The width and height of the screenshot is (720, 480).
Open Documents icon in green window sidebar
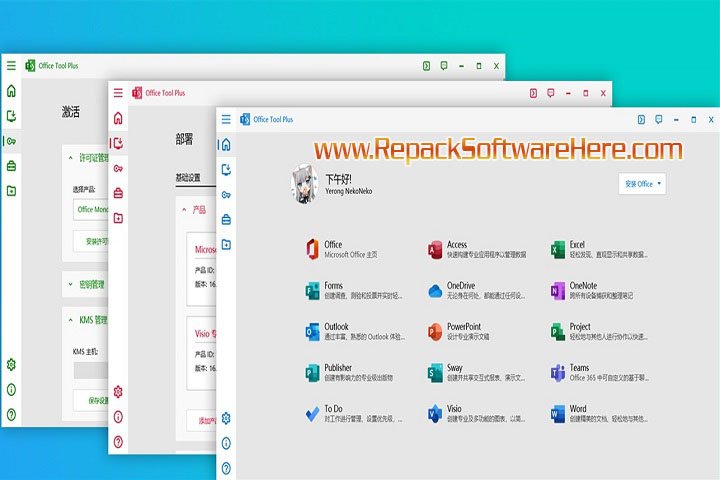11,191
